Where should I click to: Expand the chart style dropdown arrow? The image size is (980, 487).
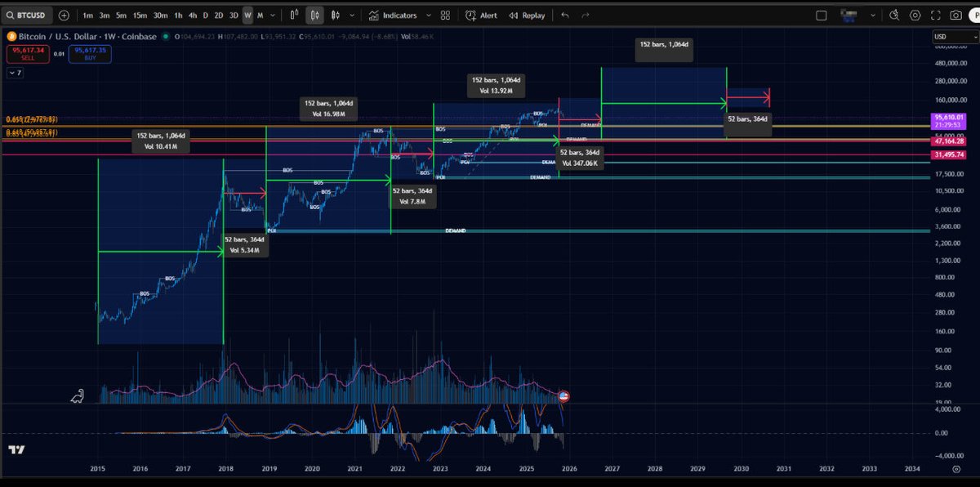(350, 16)
